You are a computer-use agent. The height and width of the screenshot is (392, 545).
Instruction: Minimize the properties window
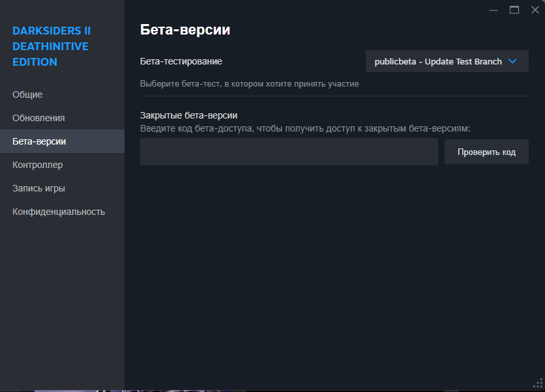pos(493,10)
